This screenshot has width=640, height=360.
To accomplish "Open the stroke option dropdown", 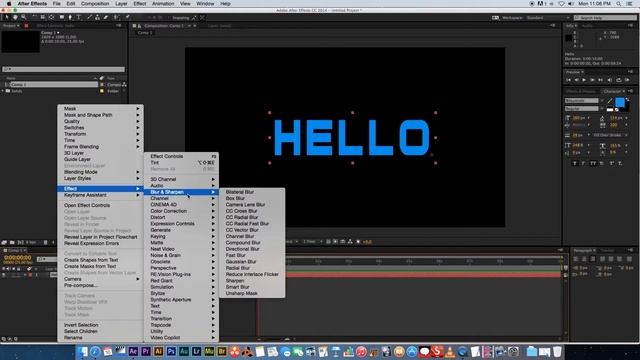I will [x=611, y=135].
